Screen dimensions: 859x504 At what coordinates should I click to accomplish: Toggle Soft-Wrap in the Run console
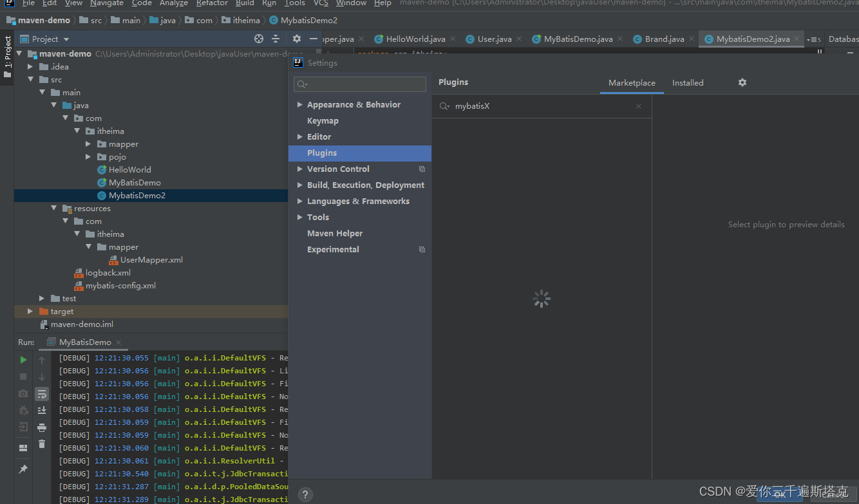coord(42,393)
